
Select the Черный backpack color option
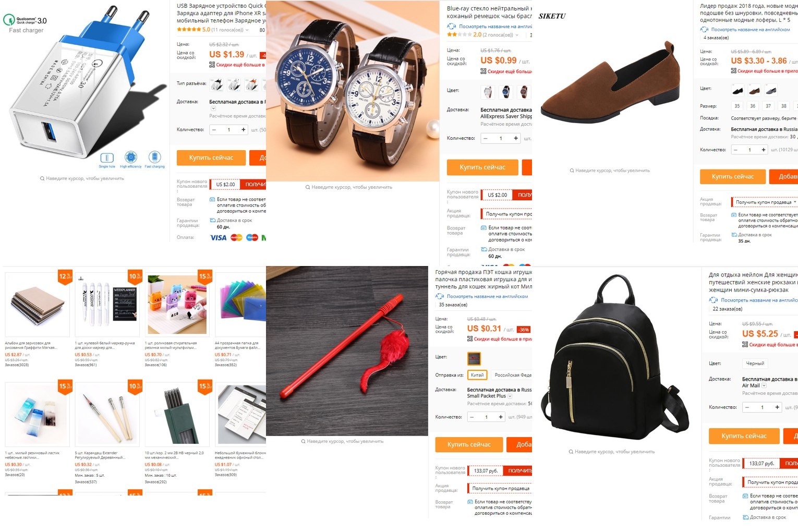coord(755,364)
